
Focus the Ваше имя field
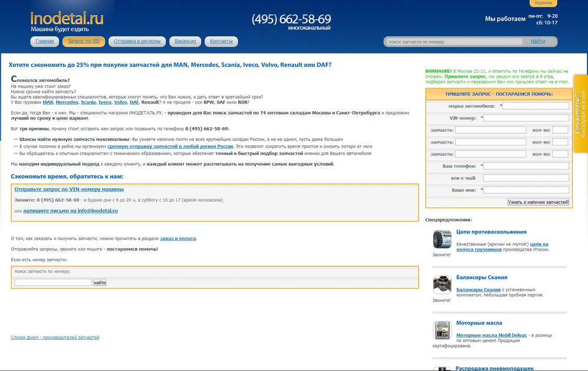point(526,190)
